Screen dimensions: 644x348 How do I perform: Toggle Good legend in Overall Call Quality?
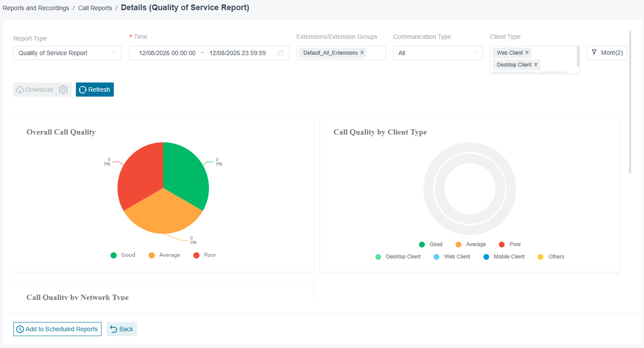[x=123, y=255]
